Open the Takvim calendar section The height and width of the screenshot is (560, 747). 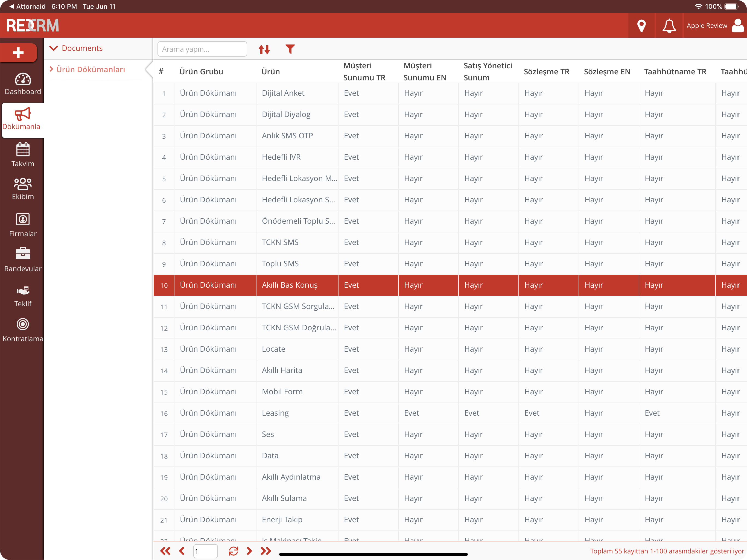[x=23, y=155]
